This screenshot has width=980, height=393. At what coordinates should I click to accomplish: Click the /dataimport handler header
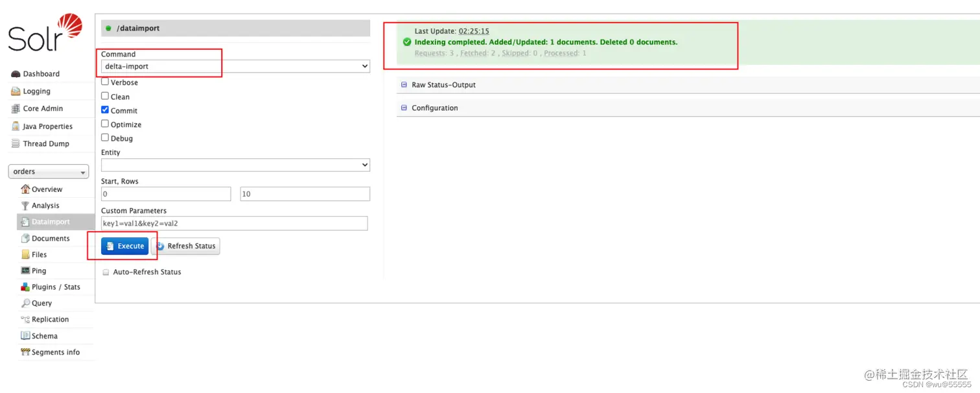[235, 28]
